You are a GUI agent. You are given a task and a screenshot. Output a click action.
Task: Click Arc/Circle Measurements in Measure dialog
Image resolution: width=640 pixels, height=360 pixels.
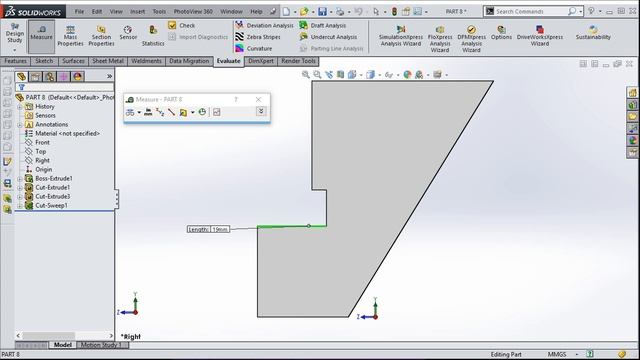(x=130, y=112)
